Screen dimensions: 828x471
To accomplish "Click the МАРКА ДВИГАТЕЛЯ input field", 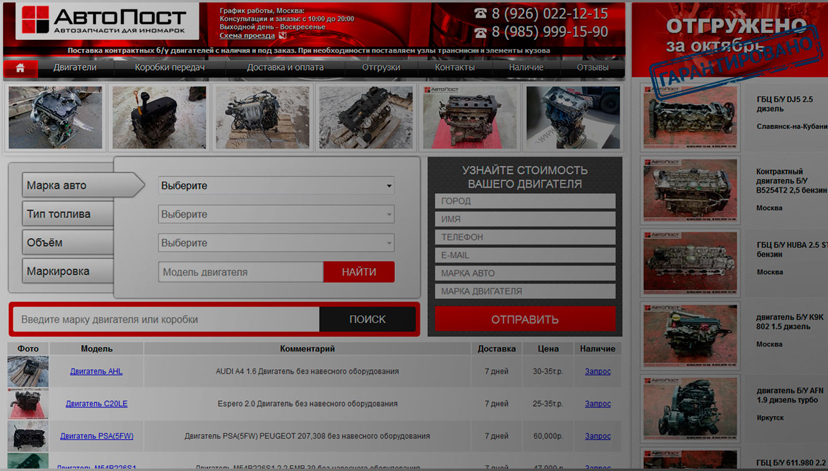I will (525, 291).
